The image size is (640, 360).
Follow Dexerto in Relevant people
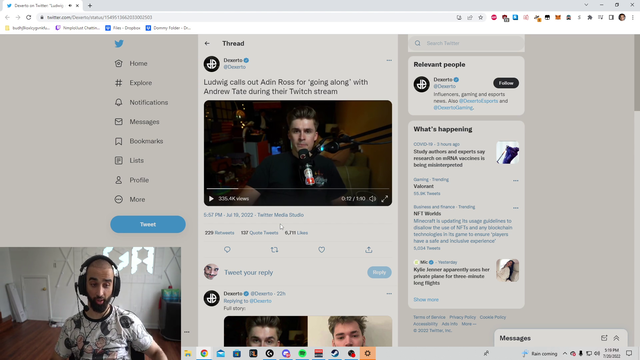coord(506,83)
